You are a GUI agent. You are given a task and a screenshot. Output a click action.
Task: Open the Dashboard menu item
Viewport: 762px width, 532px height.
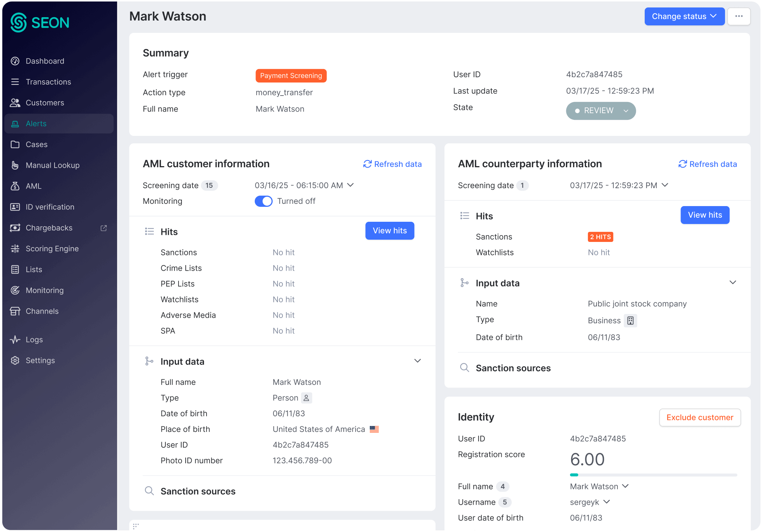pyautogui.click(x=59, y=61)
